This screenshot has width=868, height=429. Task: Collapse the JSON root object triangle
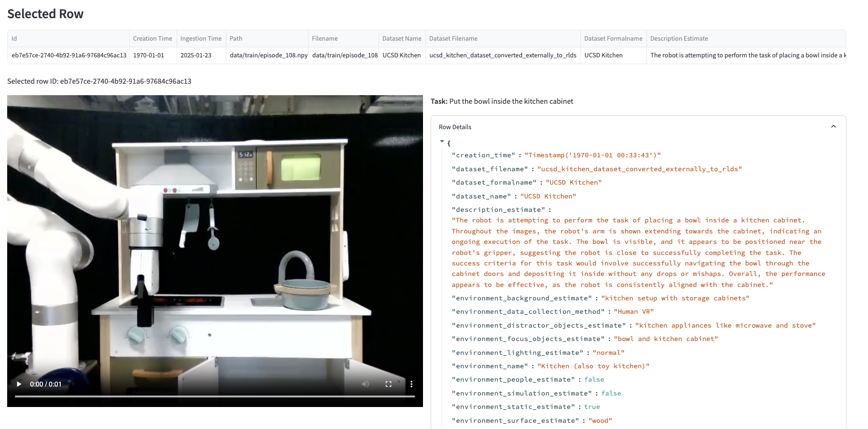pyautogui.click(x=442, y=142)
